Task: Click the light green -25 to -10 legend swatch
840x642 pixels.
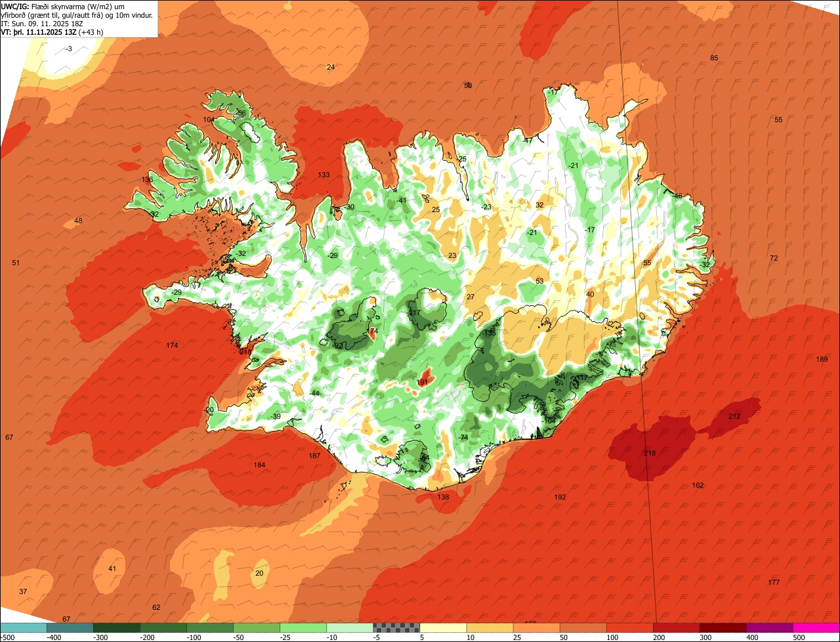Action: (x=303, y=628)
